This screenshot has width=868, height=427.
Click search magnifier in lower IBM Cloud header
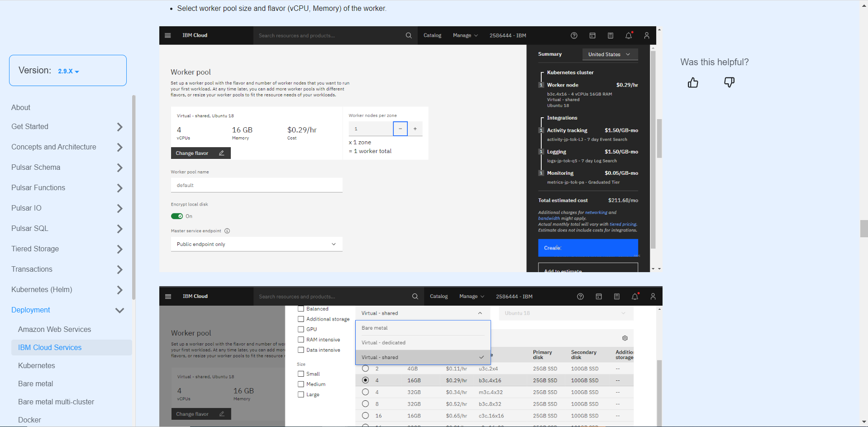point(415,297)
